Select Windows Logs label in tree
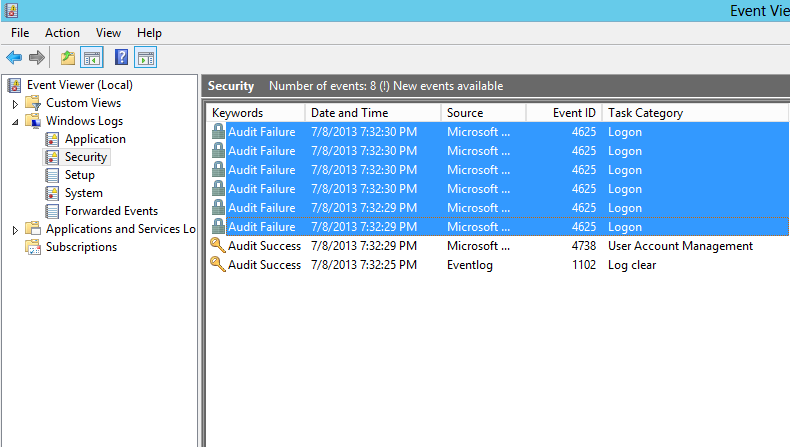The height and width of the screenshot is (447, 790). click(x=84, y=121)
